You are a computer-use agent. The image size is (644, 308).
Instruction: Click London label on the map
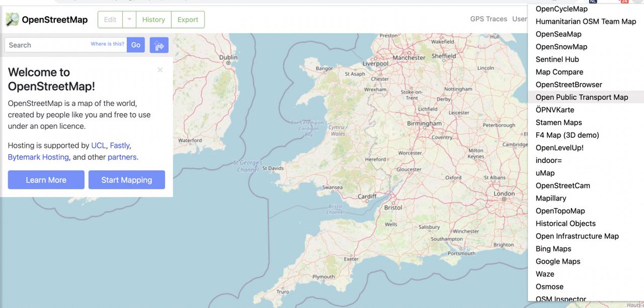click(x=504, y=194)
